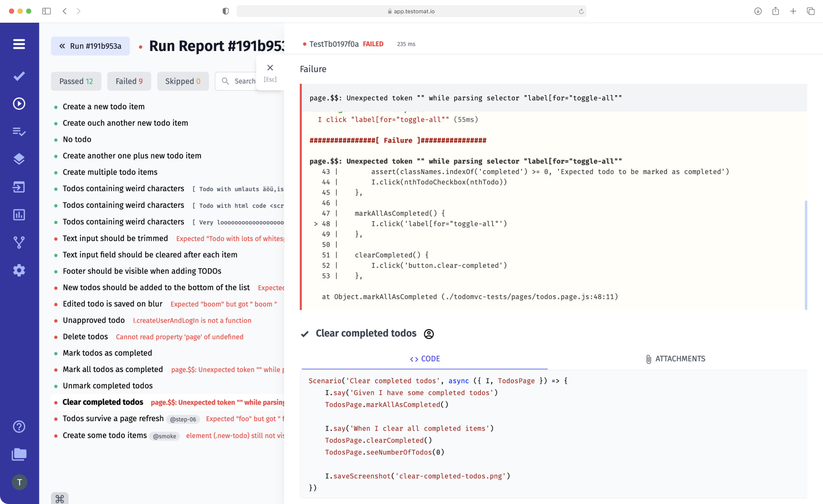The height and width of the screenshot is (504, 823).
Task: Click the close button on failure modal
Action: (x=269, y=68)
